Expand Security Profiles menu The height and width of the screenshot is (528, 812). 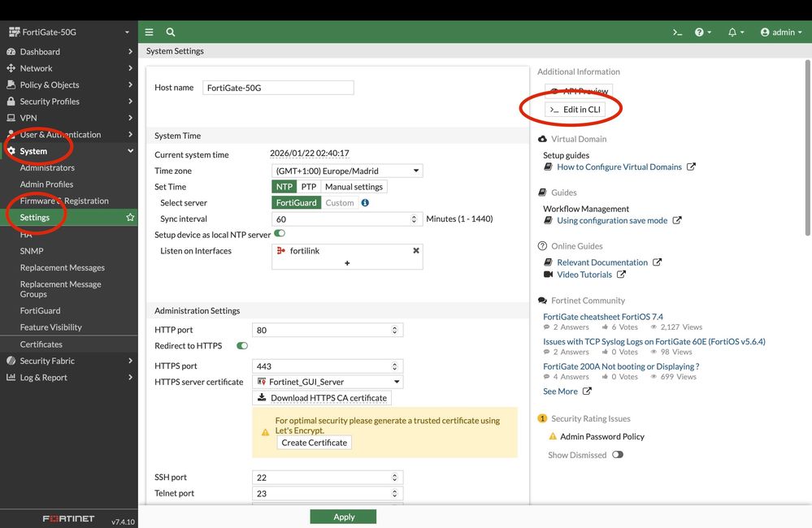pyautogui.click(x=69, y=102)
